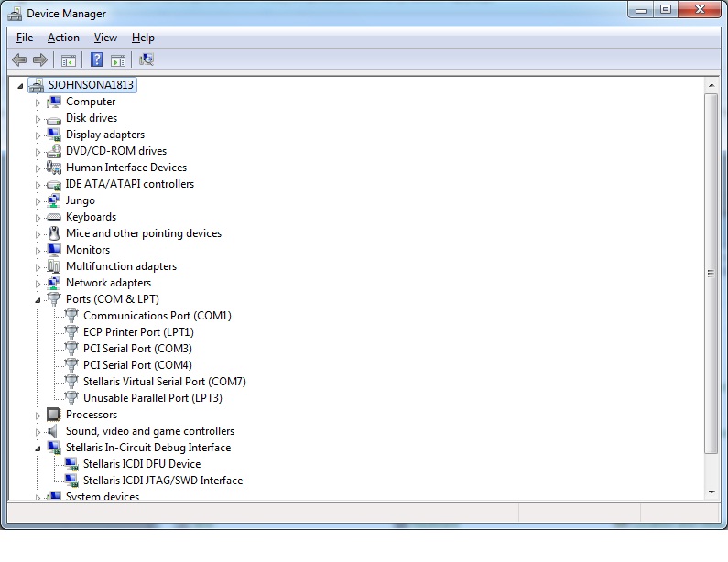Click the Network adapters icon
Screen dimensions: 728x562
pyautogui.click(x=53, y=283)
